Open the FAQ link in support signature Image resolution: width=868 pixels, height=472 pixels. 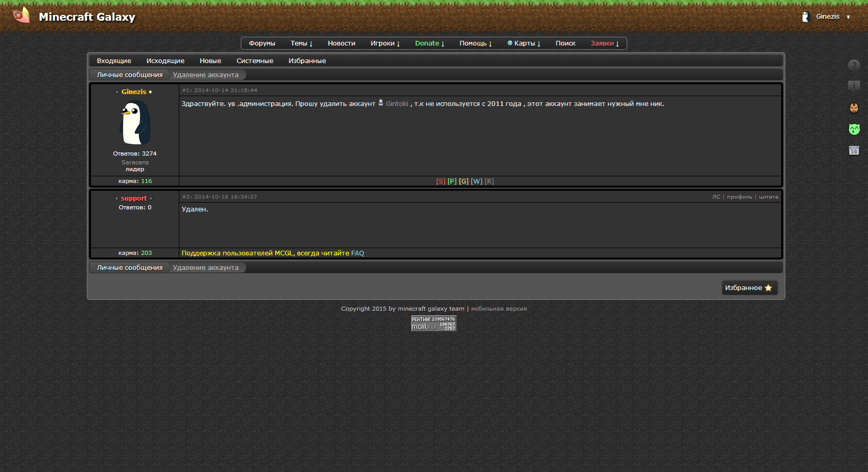point(358,253)
